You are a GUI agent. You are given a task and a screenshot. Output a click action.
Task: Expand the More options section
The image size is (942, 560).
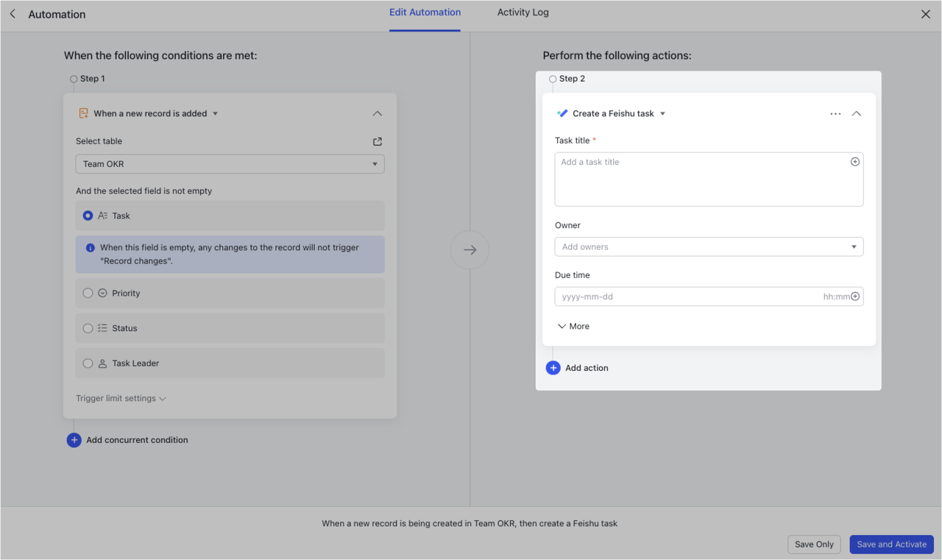coord(573,326)
